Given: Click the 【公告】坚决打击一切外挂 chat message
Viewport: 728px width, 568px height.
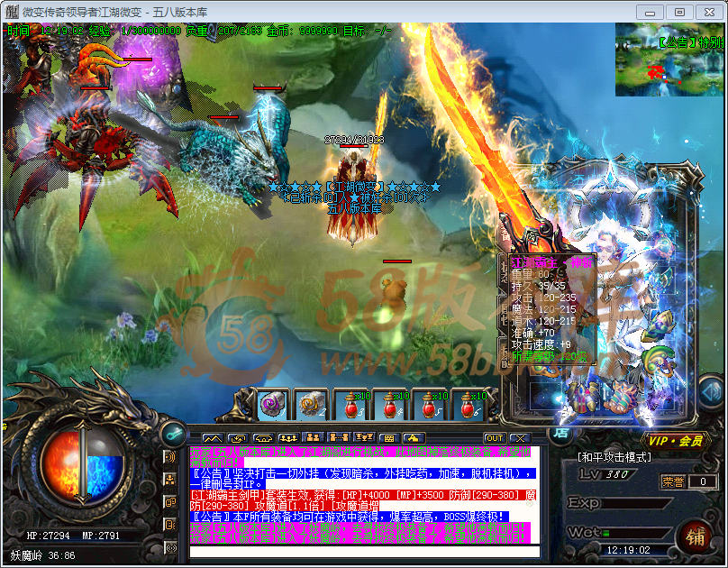Looking at the screenshot, I should click(362, 479).
